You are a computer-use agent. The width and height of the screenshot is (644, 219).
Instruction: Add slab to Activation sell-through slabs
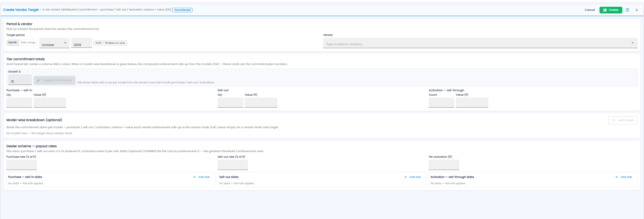pyautogui.click(x=624, y=177)
